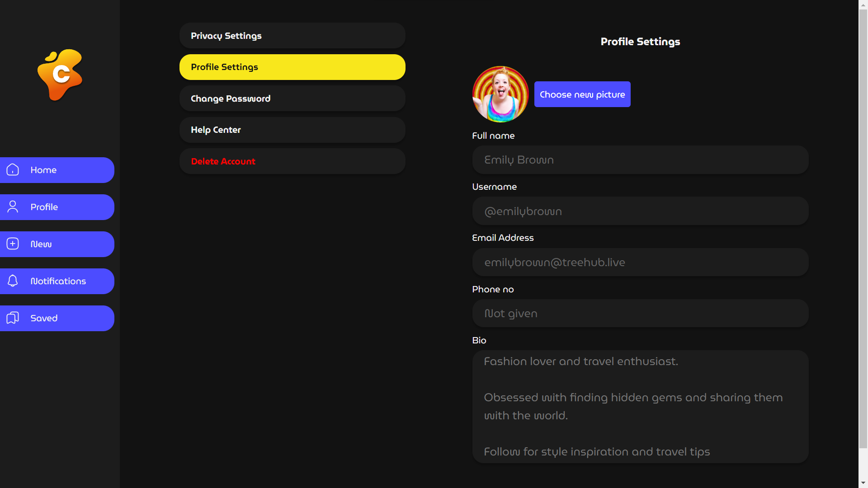Click the scrollbar down arrow

coord(863,483)
